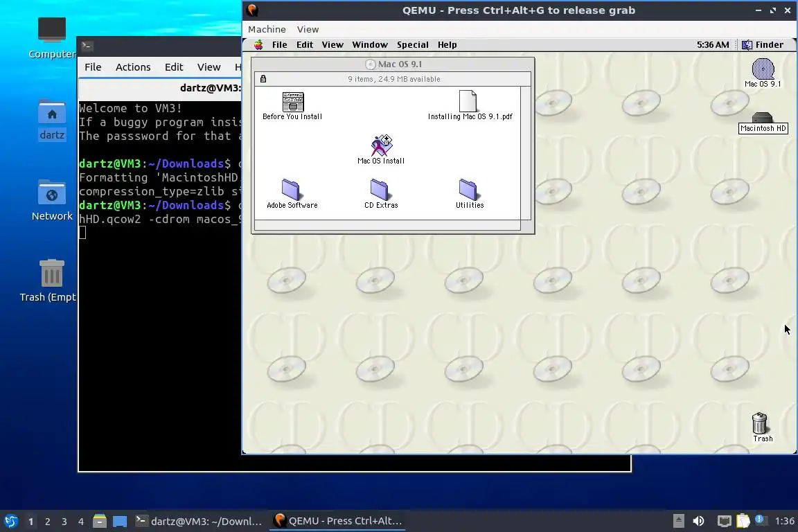This screenshot has height=532, width=798.
Task: Switch to workspace 3
Action: [x=64, y=522]
